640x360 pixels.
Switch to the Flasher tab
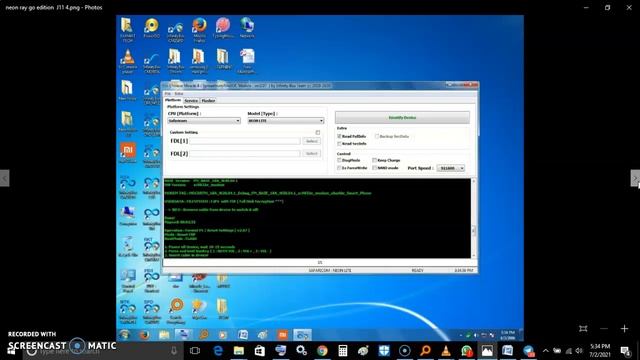point(208,100)
